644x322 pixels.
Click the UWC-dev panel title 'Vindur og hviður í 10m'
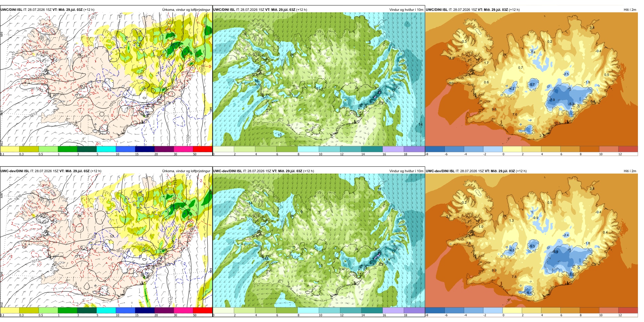tap(406, 171)
